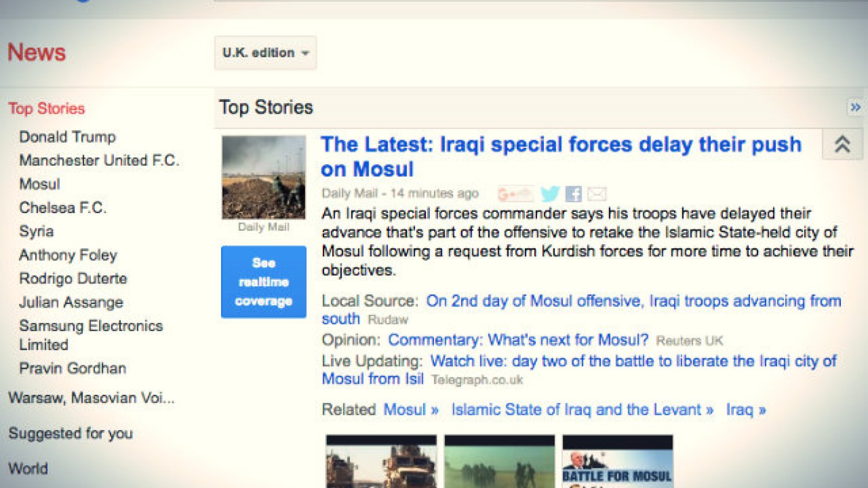The image size is (868, 488).
Task: Open Daily Mail story thumbnail image
Action: [x=264, y=177]
